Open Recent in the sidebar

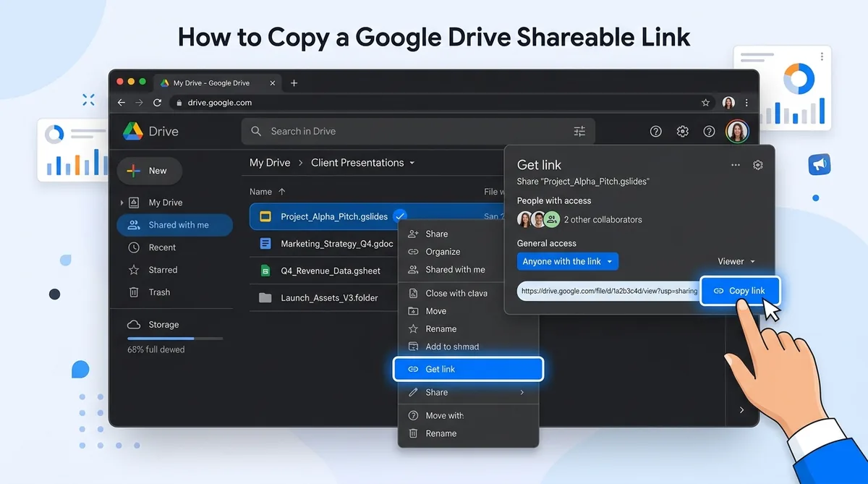pos(174,247)
